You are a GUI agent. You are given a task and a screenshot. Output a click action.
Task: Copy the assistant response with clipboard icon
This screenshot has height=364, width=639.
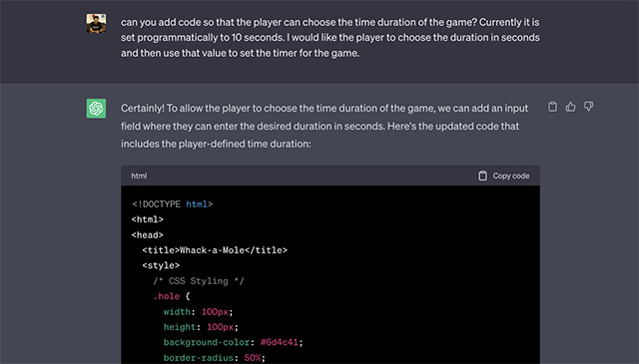click(x=552, y=107)
